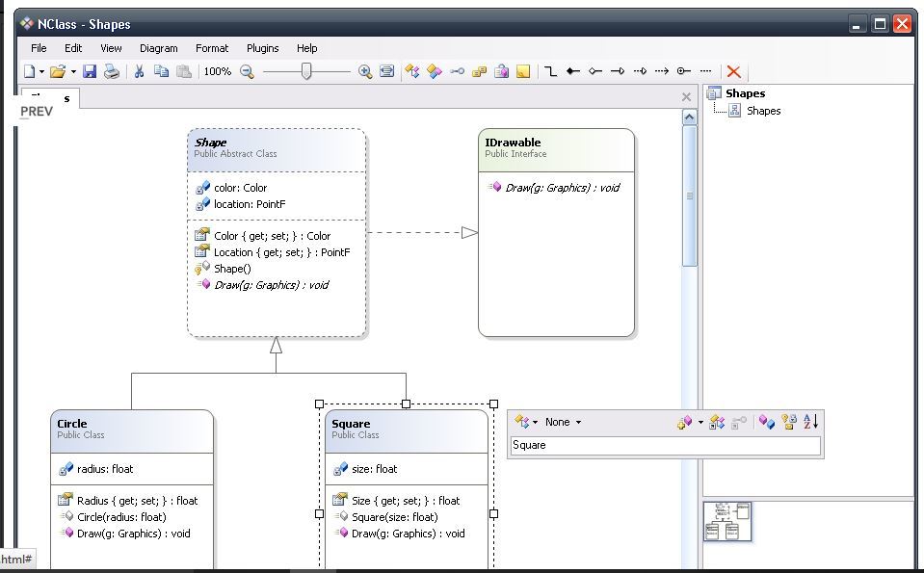
Task: Open the Plugins menu
Action: pos(262,48)
